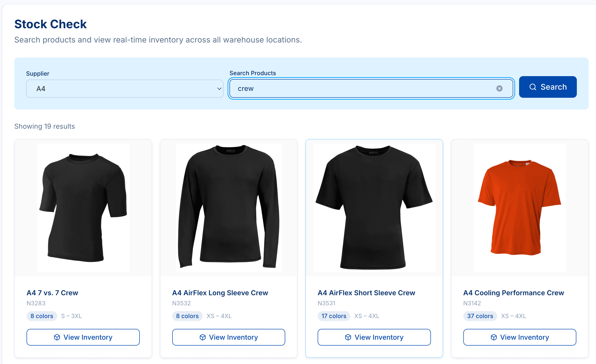View Inventory for A4 Cooling Performance Crew

pos(520,337)
